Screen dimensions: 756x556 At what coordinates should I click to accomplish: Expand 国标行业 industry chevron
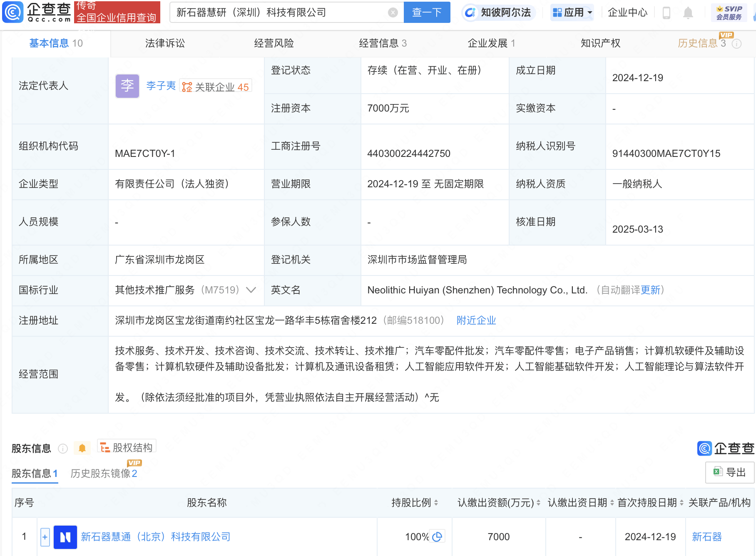pos(251,290)
